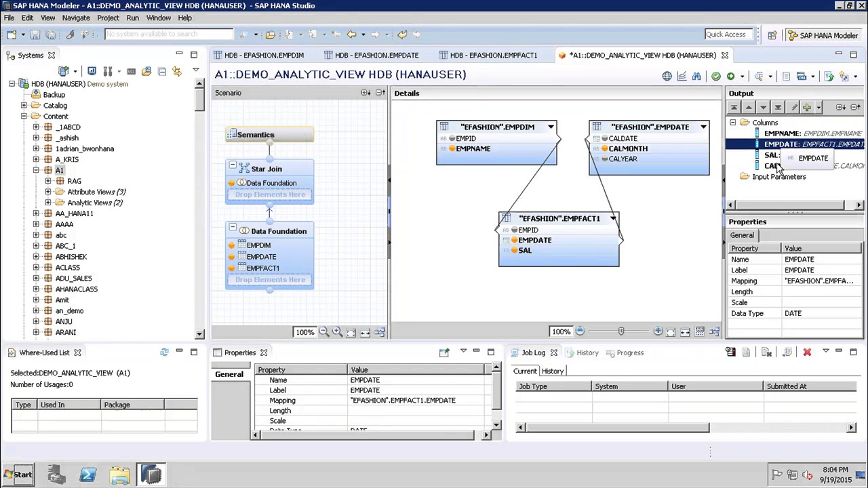Select the Semantics node in Scenario
Viewport: 868px width, 488px height.
click(x=269, y=135)
